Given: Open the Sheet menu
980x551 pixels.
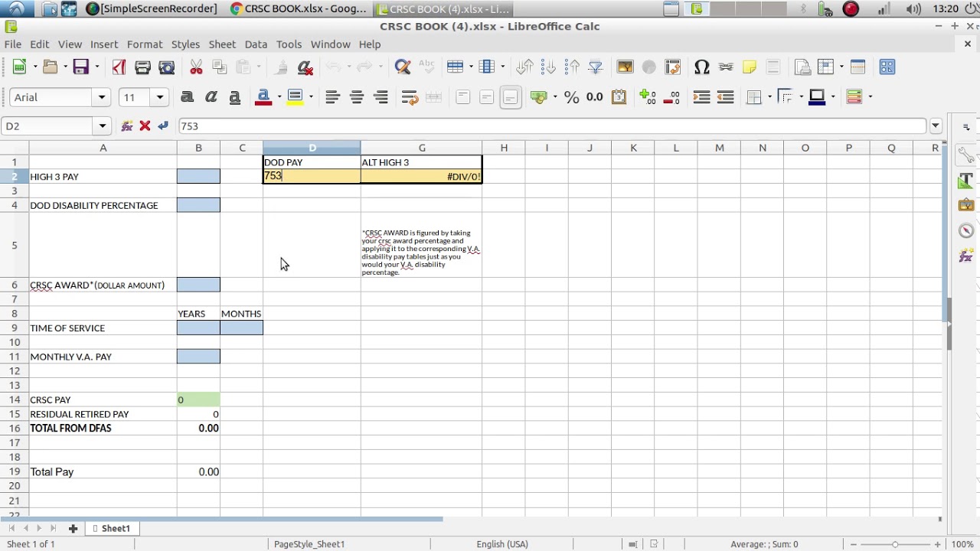Looking at the screenshot, I should pos(222,44).
